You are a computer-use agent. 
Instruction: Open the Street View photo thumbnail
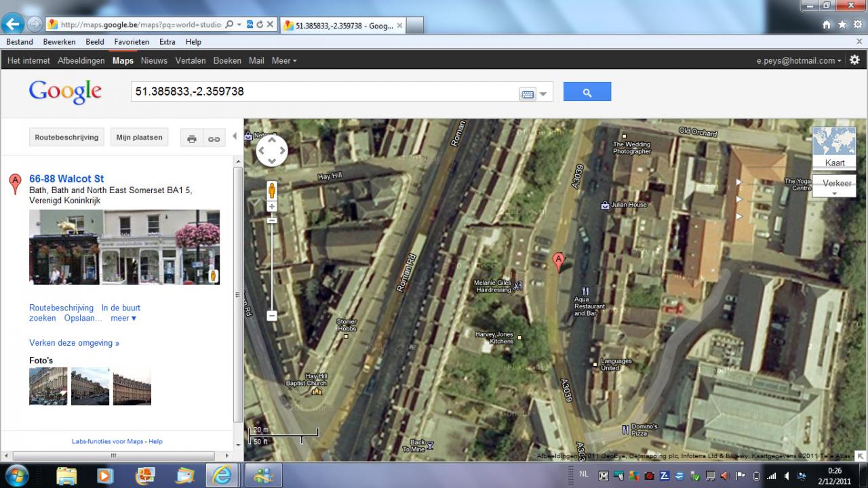click(124, 247)
